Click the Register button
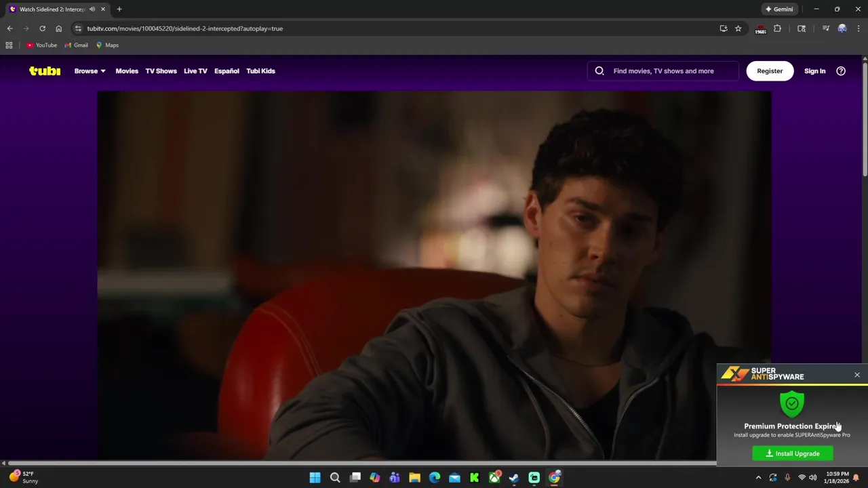 click(770, 70)
